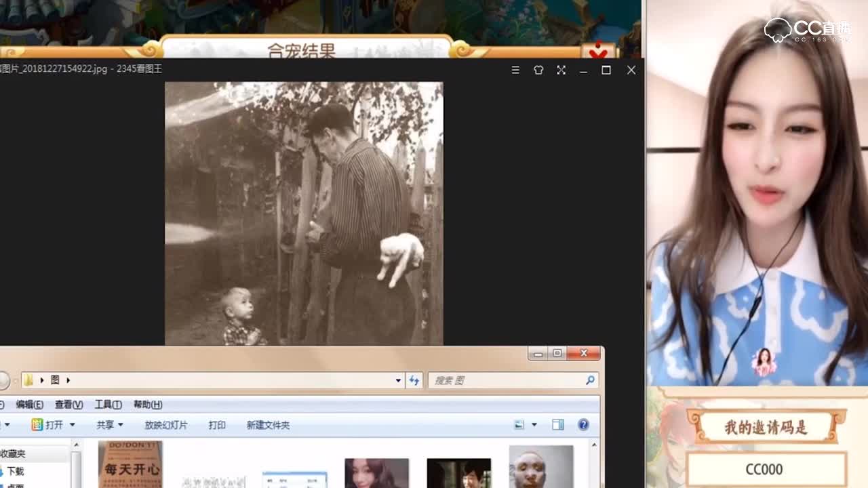Open Explorer help with the question mark icon
The width and height of the screenshot is (868, 488).
click(x=582, y=425)
